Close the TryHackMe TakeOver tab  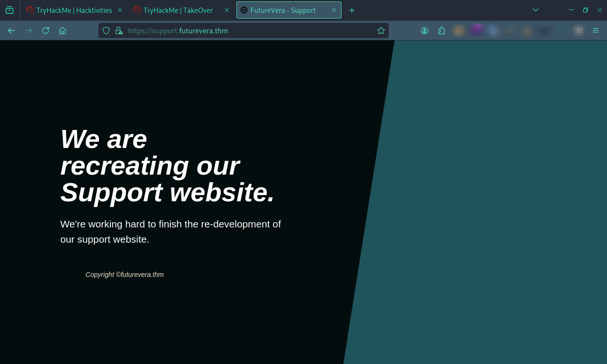(227, 10)
